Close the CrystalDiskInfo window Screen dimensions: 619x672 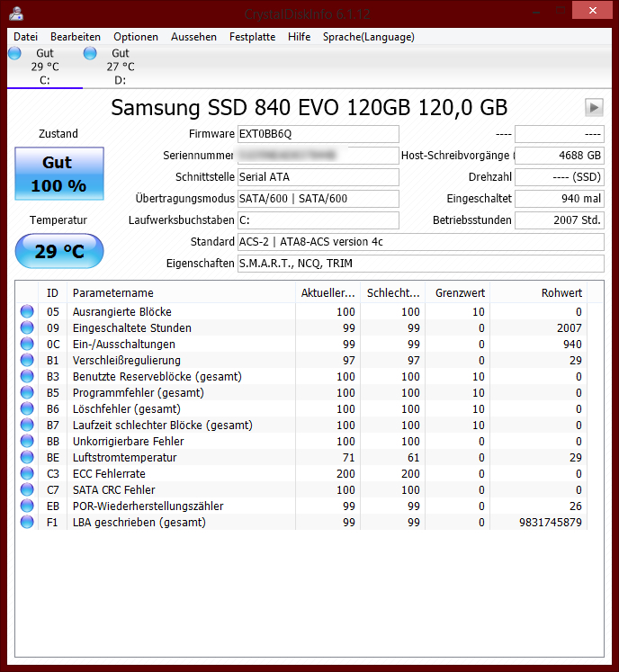(592, 10)
